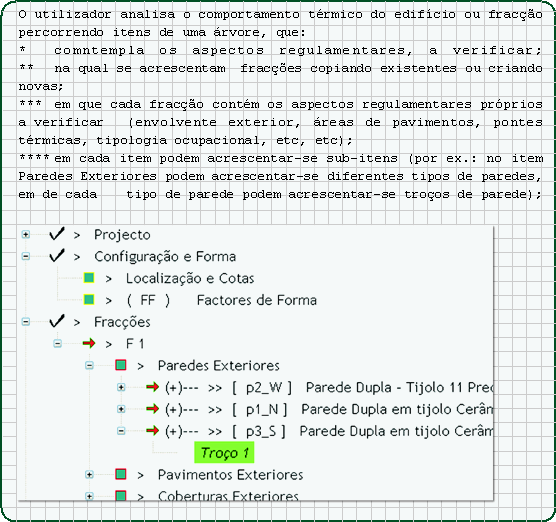Screen dimensions: 556x522
Task: Click the red arrow icon on the p2_W row
Action: click(x=152, y=387)
